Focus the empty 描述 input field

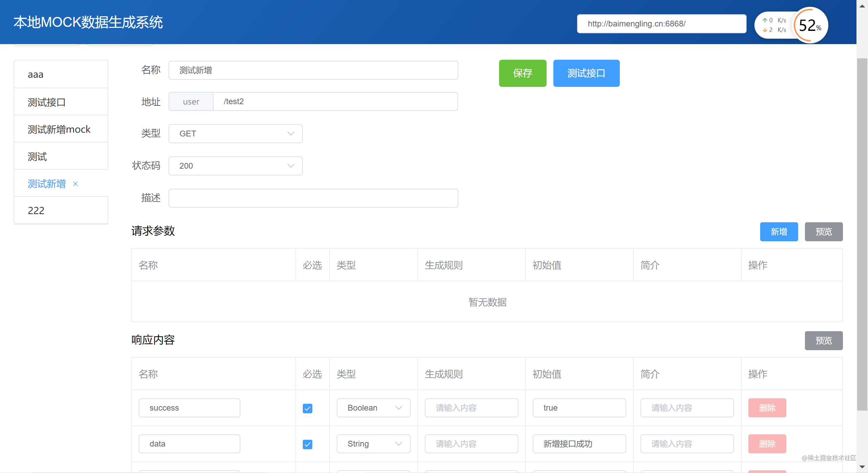[313, 198]
